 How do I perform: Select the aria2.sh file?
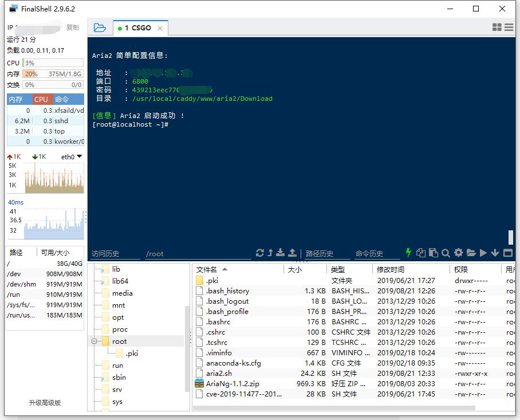pyautogui.click(x=354, y=373)
